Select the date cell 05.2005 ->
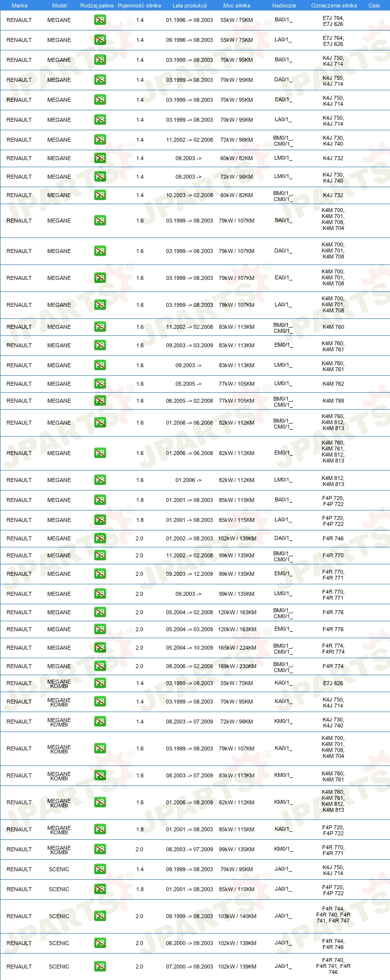Image resolution: width=390 pixels, height=980 pixels. (189, 384)
